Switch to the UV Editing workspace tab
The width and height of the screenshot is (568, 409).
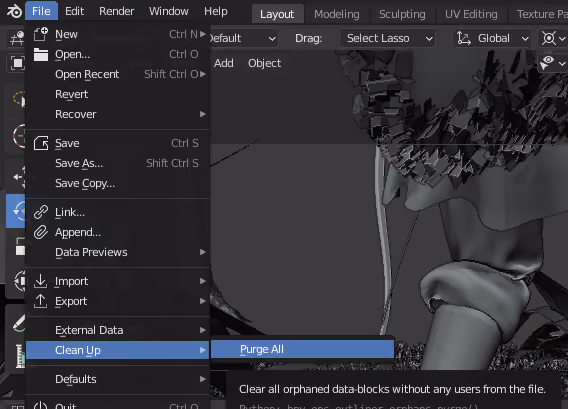[471, 14]
